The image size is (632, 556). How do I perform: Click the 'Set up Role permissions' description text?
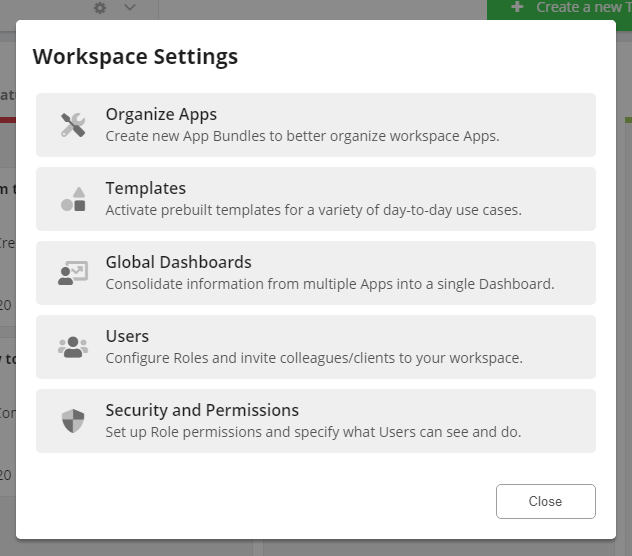(313, 432)
